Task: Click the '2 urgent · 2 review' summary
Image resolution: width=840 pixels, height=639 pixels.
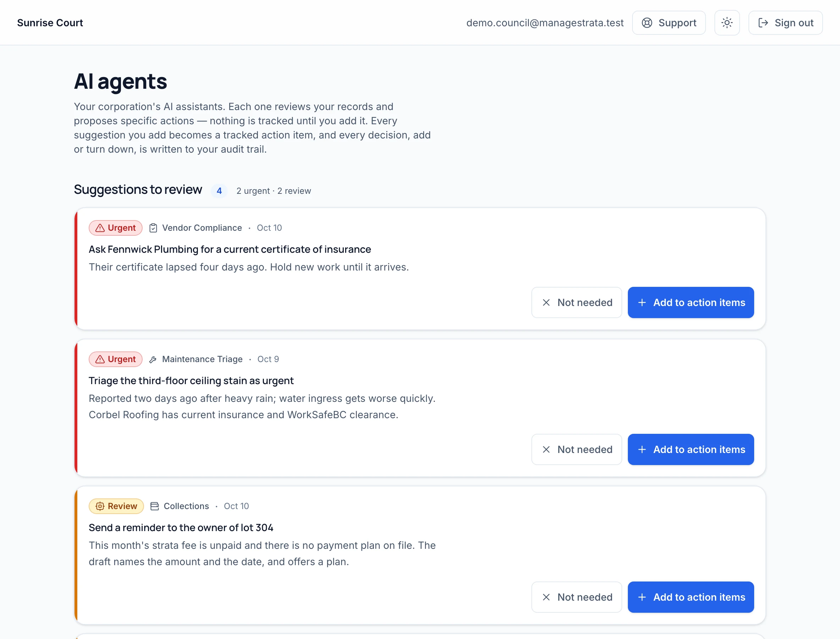Action: point(273,191)
